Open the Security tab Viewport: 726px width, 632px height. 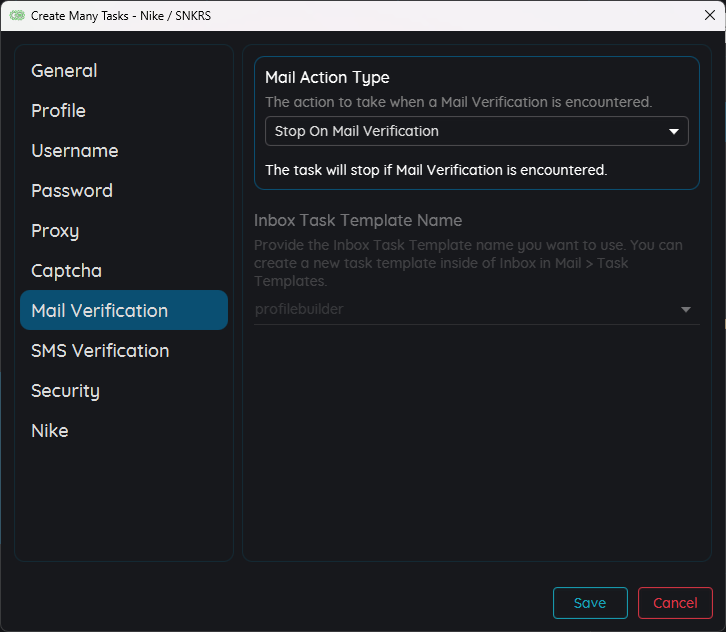(65, 391)
